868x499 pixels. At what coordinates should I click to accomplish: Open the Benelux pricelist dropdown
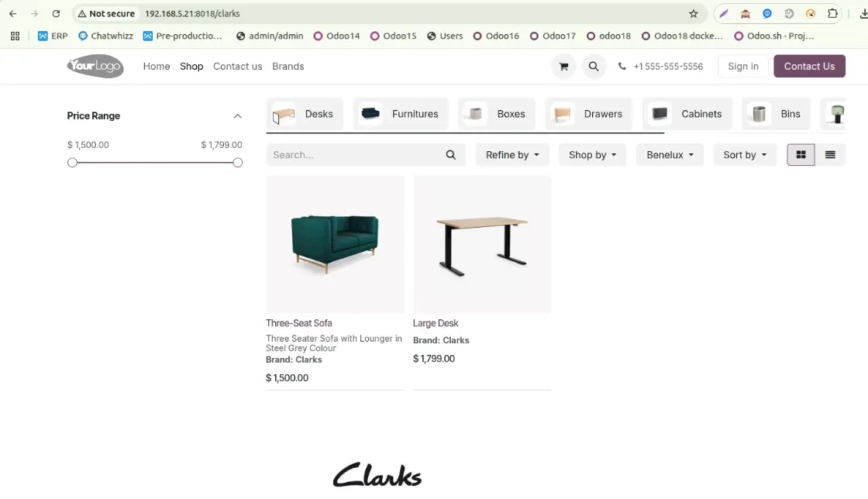670,155
